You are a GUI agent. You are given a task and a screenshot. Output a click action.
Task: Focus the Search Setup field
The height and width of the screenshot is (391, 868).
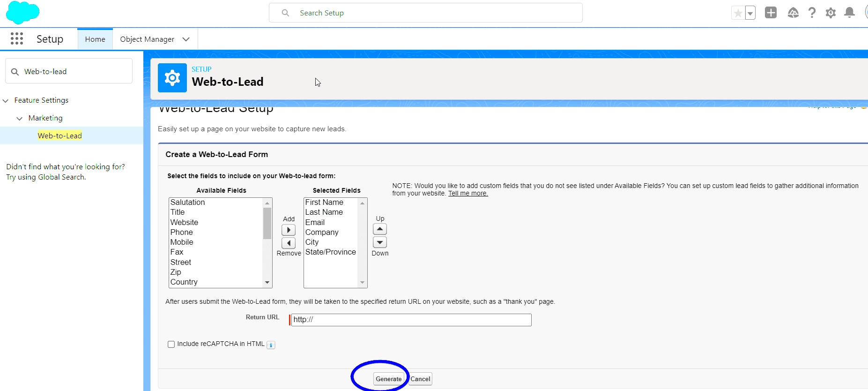tap(426, 13)
